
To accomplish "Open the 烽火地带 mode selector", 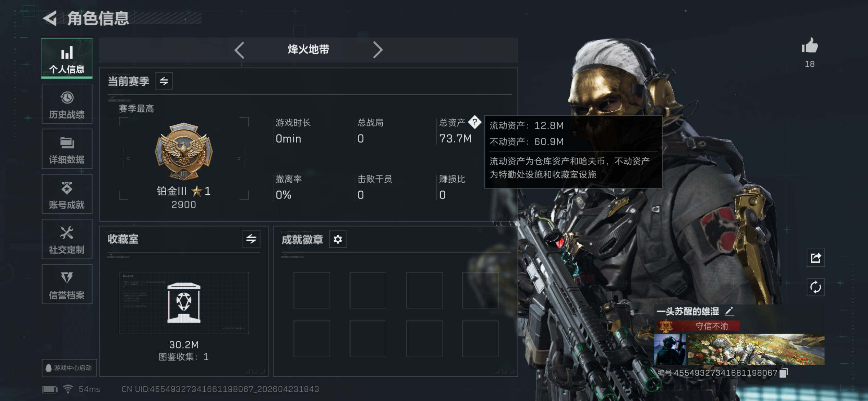I will pos(309,50).
